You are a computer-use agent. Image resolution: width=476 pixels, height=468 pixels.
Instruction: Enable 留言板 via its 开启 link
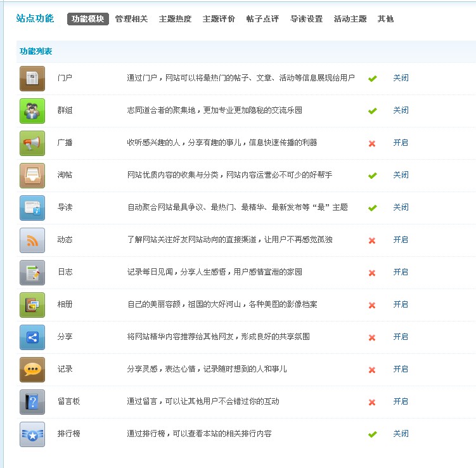click(401, 401)
